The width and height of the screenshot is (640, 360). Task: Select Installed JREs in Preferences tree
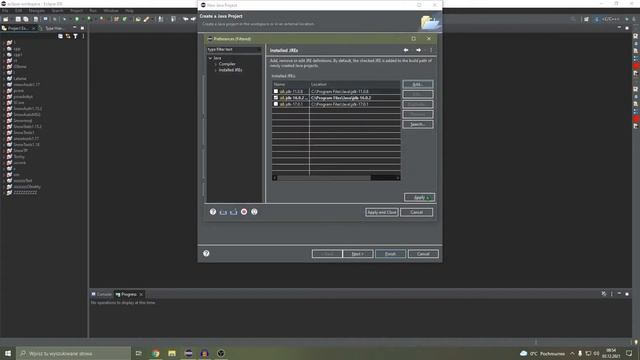tap(230, 70)
